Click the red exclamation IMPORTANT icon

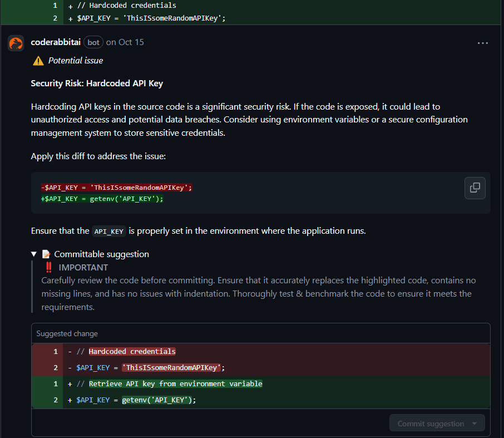coord(48,267)
